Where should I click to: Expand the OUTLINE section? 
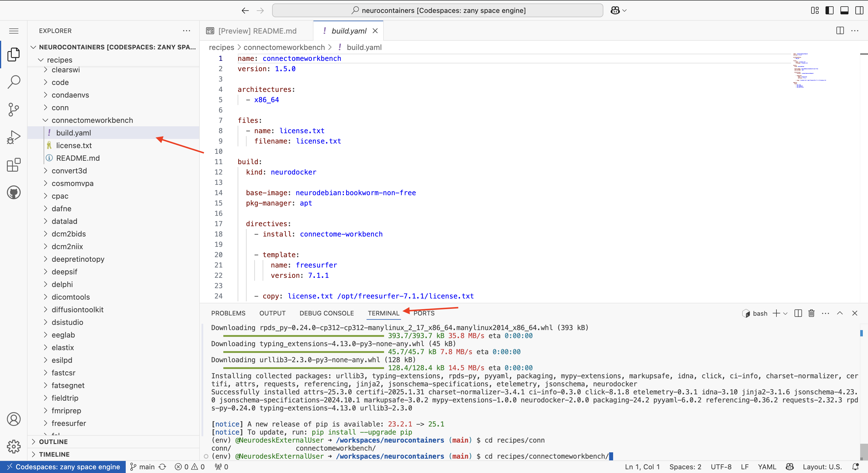(53, 442)
